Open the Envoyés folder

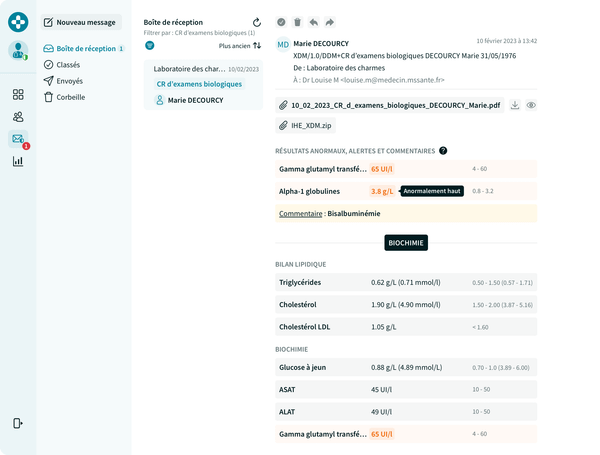pos(63,81)
